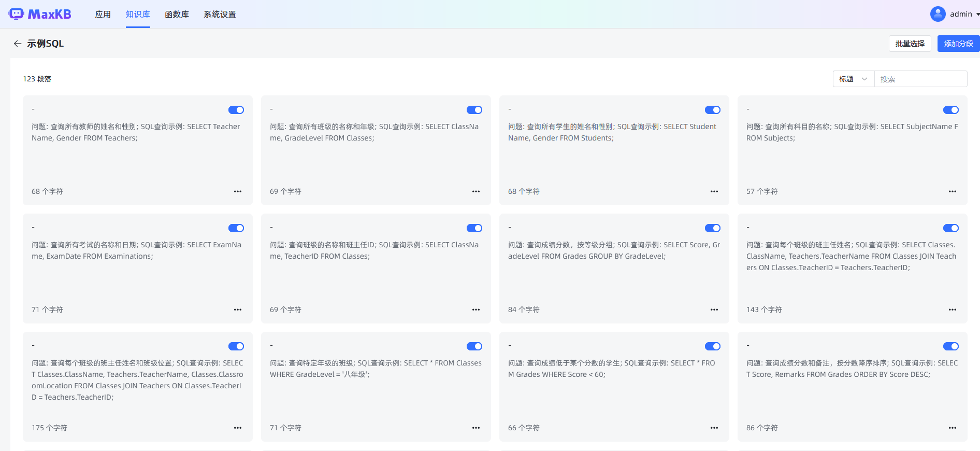Viewport: 980px width, 451px height.
Task: Switch to the 应用 tab
Action: [x=103, y=15]
